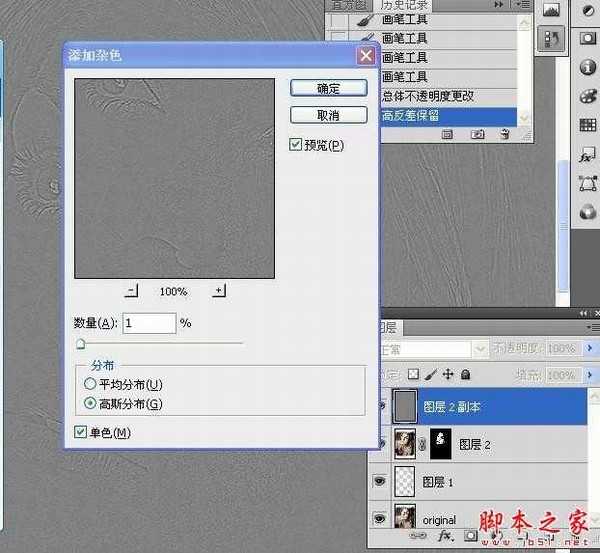The height and width of the screenshot is (553, 600).
Task: Click the 取消 button to cancel
Action: pos(328,114)
